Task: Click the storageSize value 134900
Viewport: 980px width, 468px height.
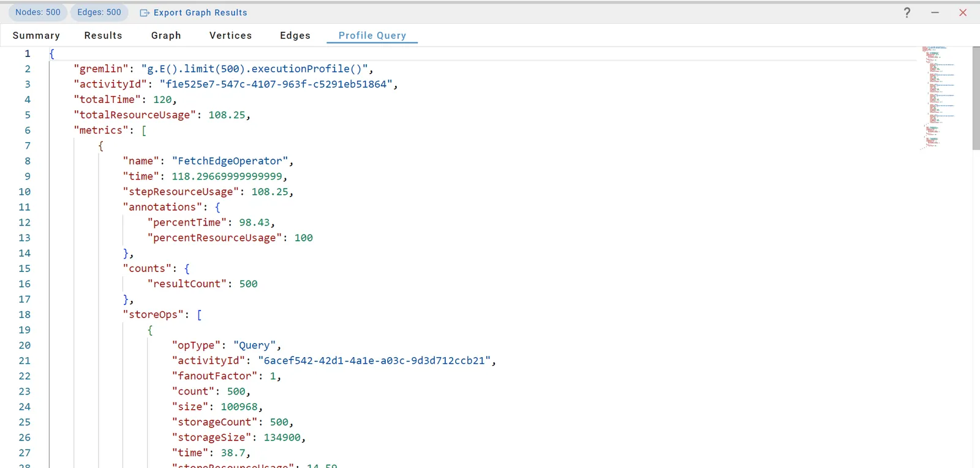Action: click(282, 437)
